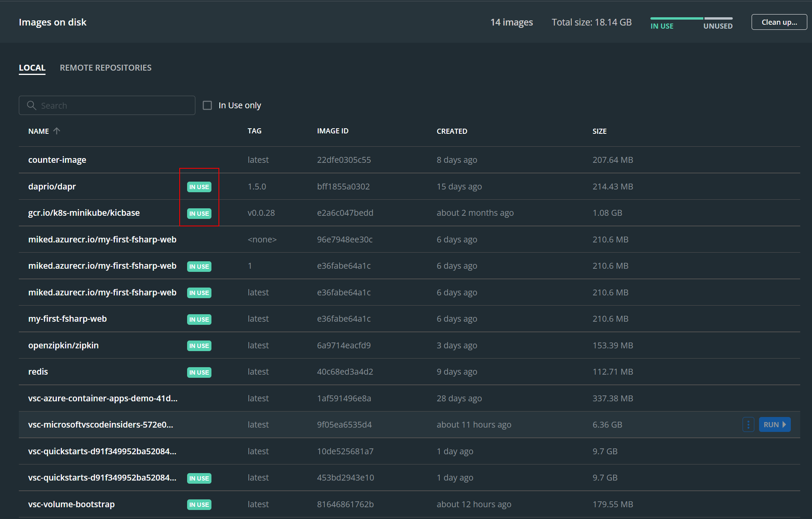Image resolution: width=812 pixels, height=519 pixels.
Task: Click IN USE badge for redis
Action: (x=199, y=372)
